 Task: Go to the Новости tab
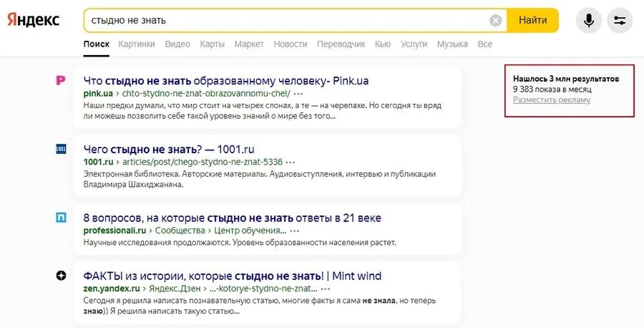(x=291, y=44)
